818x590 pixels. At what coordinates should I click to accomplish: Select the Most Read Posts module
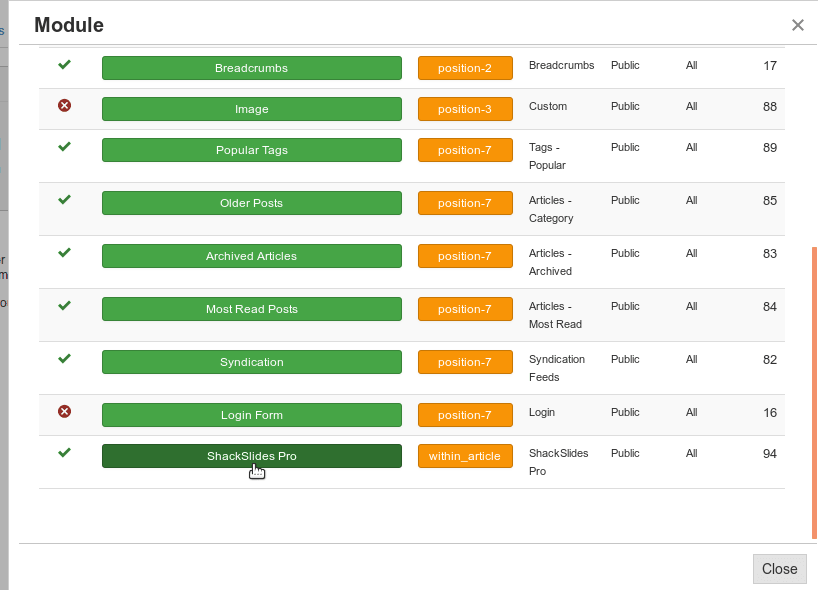coord(252,309)
